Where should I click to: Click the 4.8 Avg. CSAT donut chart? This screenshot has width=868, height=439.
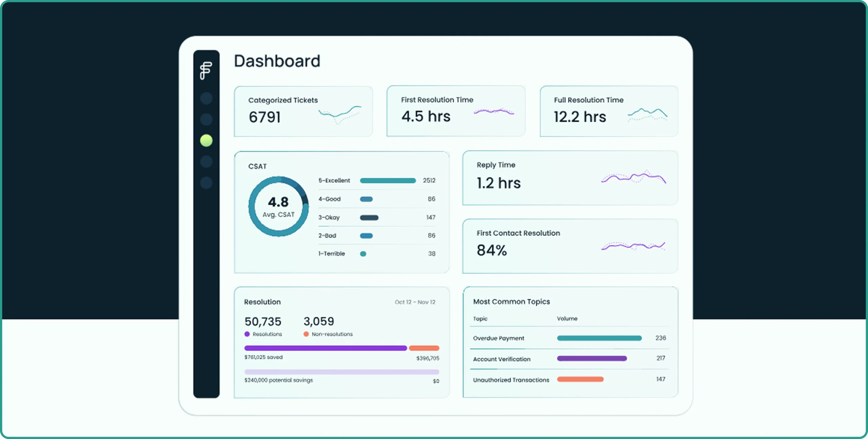pos(278,206)
